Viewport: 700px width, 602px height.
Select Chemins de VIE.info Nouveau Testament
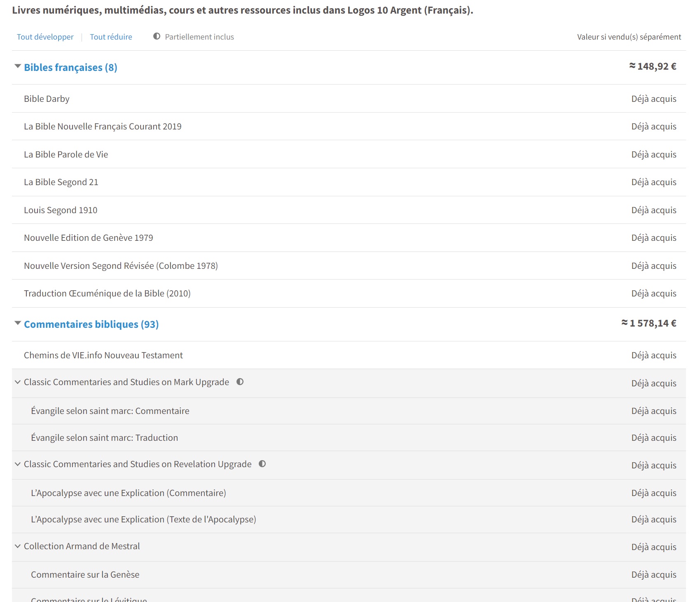click(103, 355)
